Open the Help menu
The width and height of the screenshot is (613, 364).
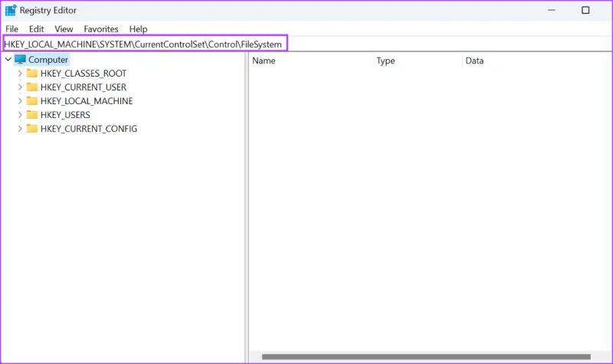point(139,29)
